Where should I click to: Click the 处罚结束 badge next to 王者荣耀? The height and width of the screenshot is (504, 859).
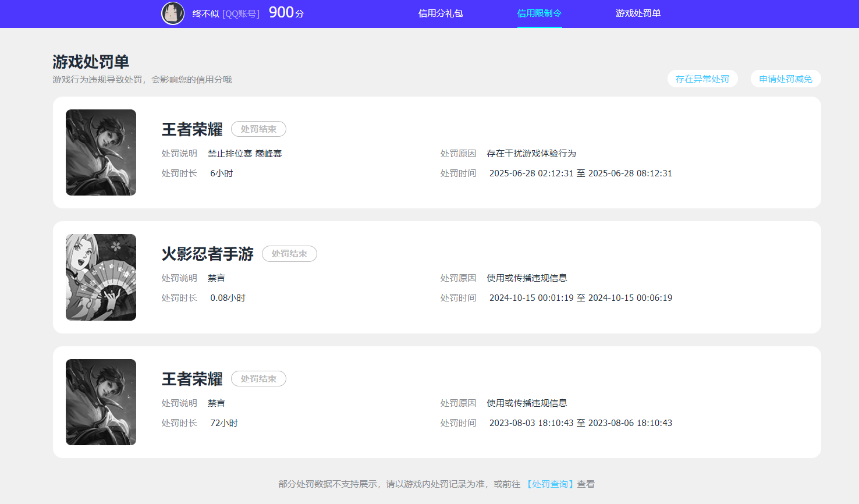[258, 129]
